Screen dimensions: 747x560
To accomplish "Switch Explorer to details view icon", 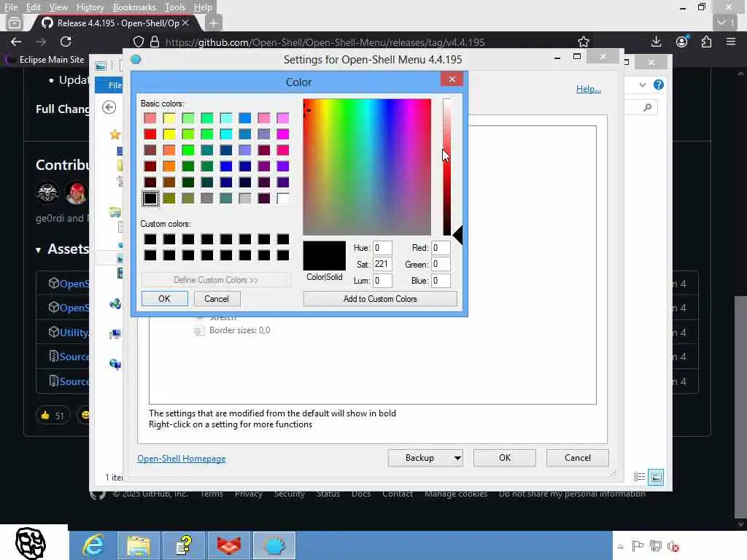I will (x=639, y=477).
